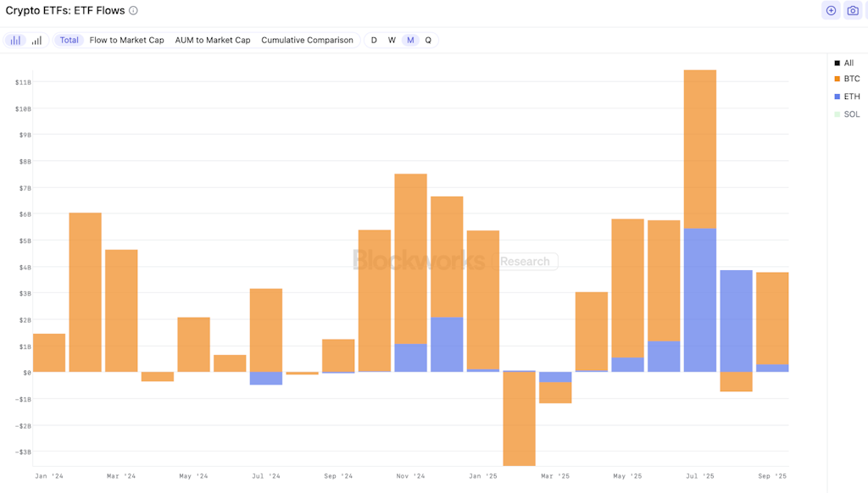
Task: Switch to quarterly Q interval
Action: (x=428, y=41)
